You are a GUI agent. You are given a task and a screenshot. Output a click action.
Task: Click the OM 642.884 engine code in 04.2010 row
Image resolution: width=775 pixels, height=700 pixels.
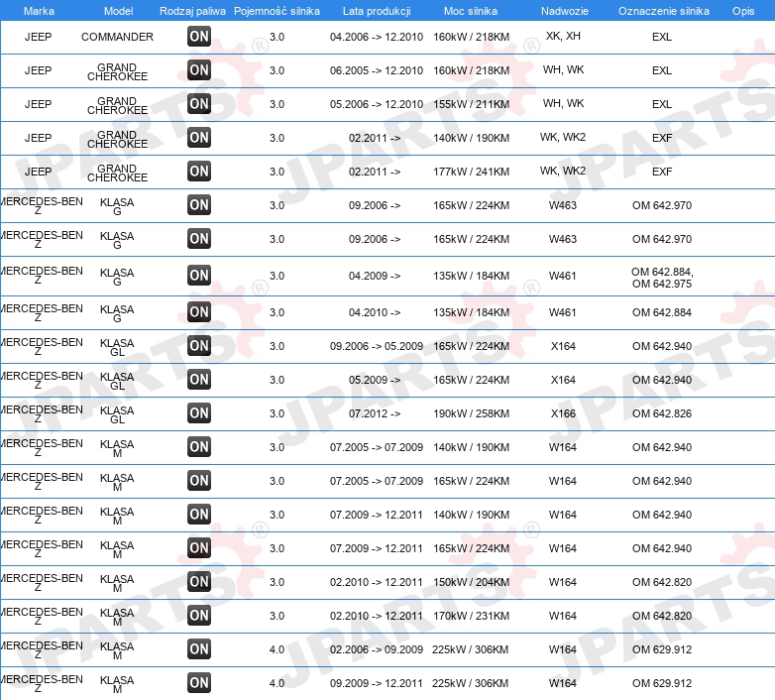click(x=662, y=312)
